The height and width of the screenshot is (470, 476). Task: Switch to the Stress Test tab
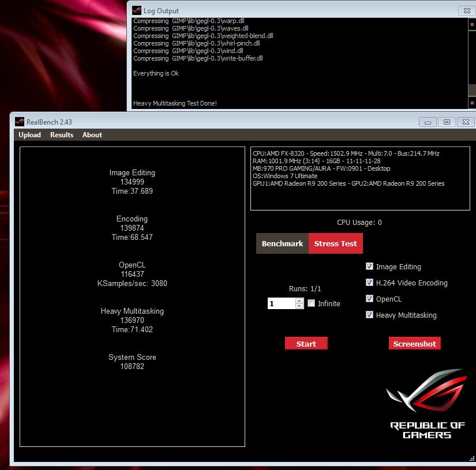point(335,243)
